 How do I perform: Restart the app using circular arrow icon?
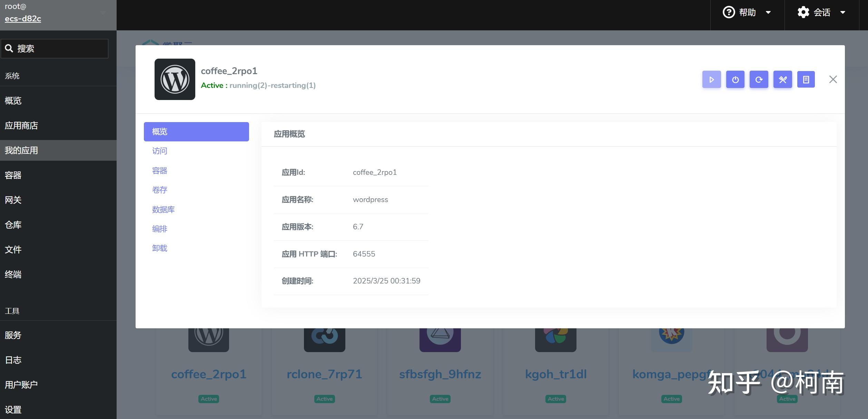click(x=759, y=79)
